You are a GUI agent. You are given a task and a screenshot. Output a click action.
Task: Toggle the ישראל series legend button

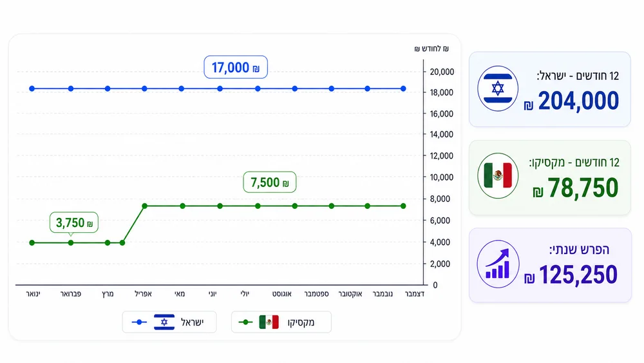pos(169,322)
